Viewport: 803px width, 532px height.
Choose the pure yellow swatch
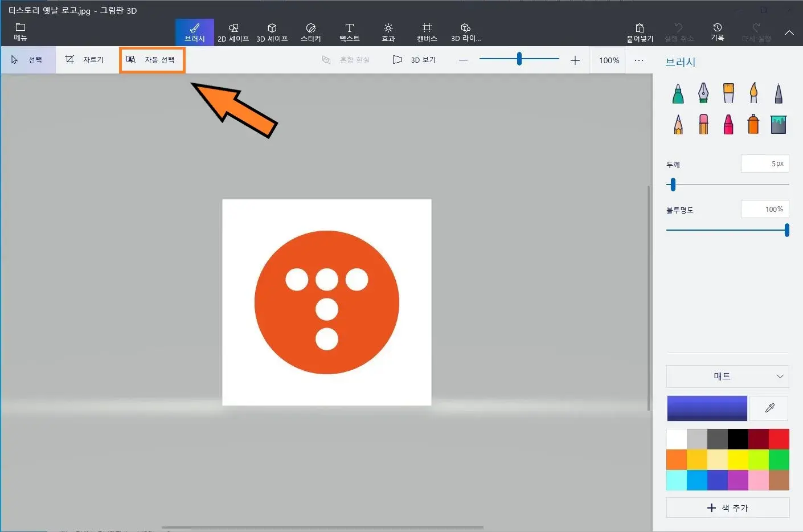point(738,460)
